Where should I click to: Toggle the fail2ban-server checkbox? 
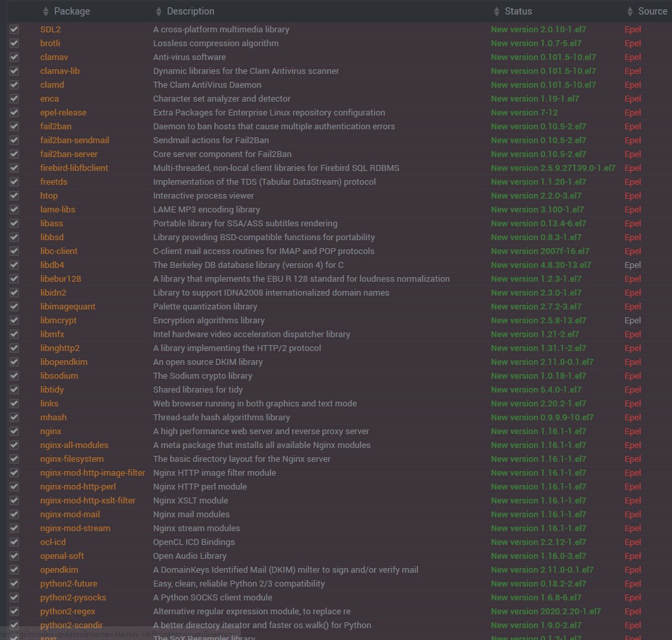point(14,154)
